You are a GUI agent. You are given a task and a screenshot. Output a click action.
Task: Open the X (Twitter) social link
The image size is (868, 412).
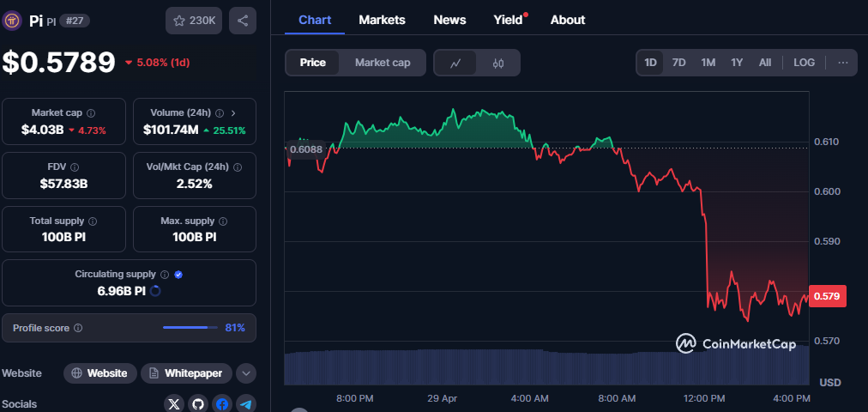pos(174,404)
